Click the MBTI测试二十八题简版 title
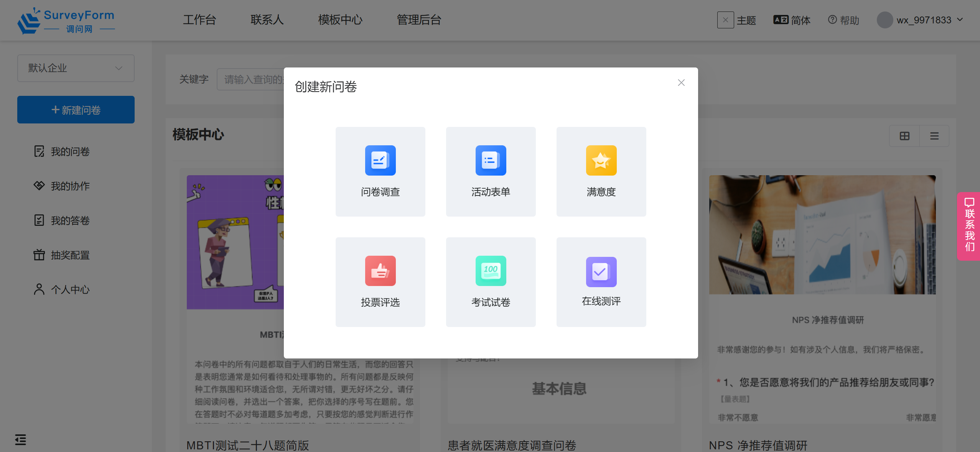Screen dimensions: 980x452 [x=248, y=445]
